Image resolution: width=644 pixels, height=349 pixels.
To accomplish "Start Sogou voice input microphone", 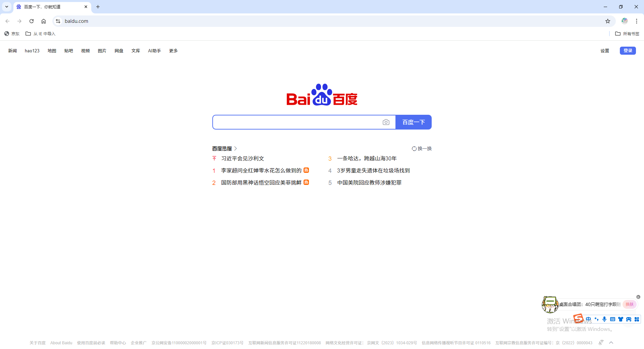I will click(x=604, y=319).
